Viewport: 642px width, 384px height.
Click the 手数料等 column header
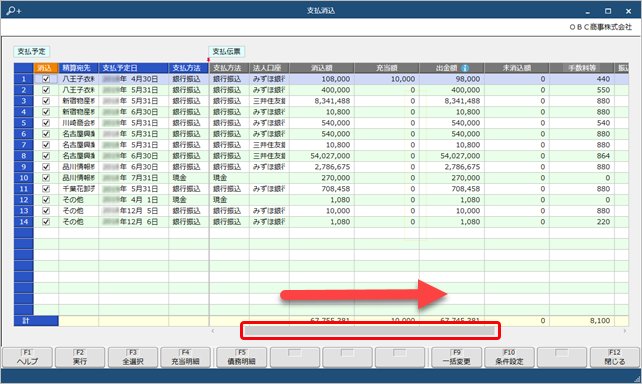pos(582,68)
